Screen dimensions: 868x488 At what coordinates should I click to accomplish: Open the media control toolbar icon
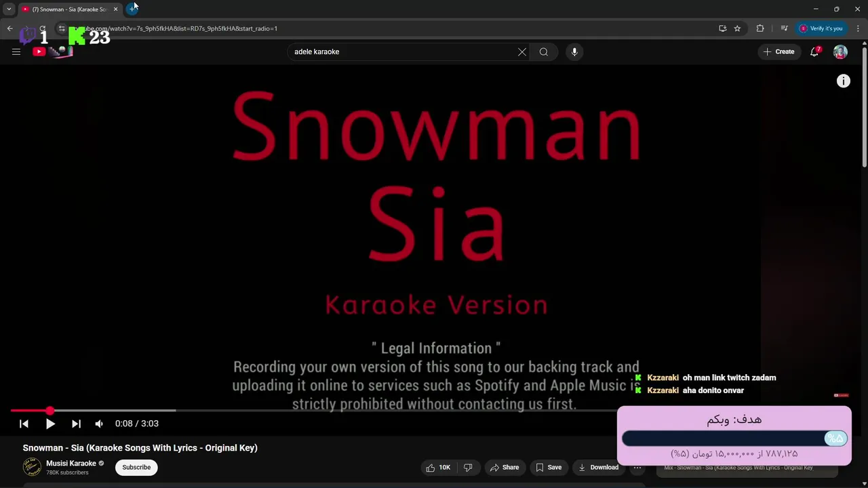pos(784,28)
